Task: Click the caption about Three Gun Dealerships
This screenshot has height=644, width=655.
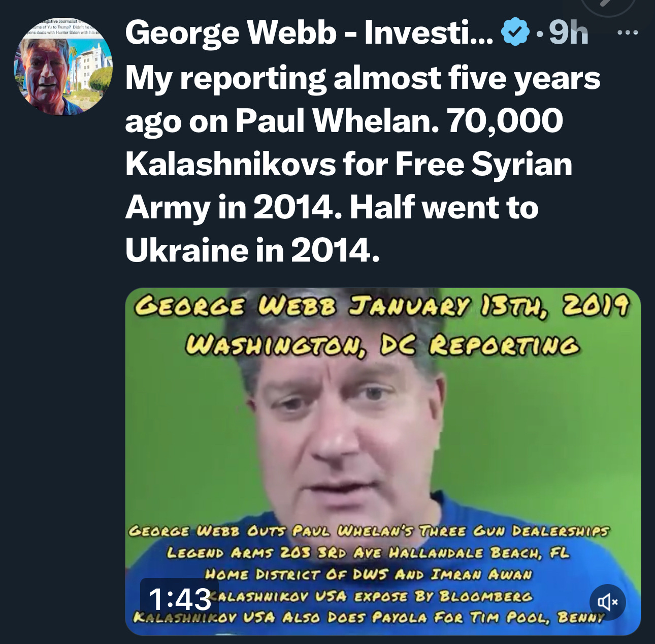Action: pos(369,531)
